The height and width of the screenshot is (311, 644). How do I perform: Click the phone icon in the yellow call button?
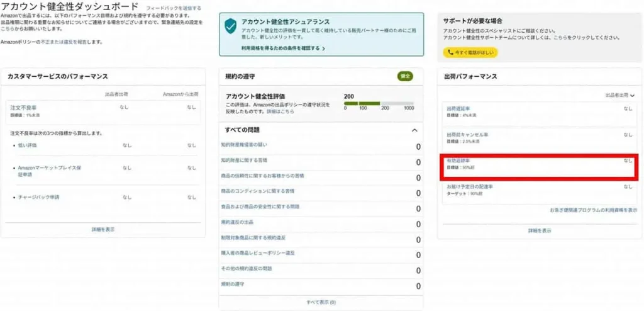(450, 53)
